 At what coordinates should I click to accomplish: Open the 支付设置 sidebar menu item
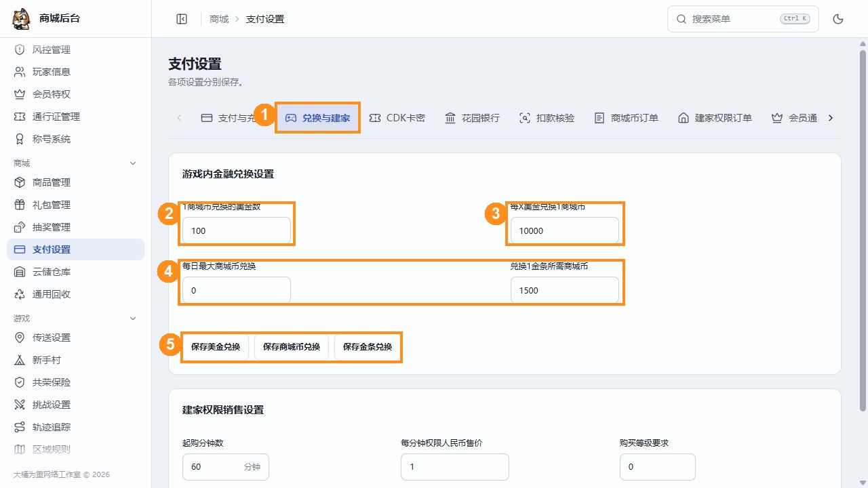75,249
